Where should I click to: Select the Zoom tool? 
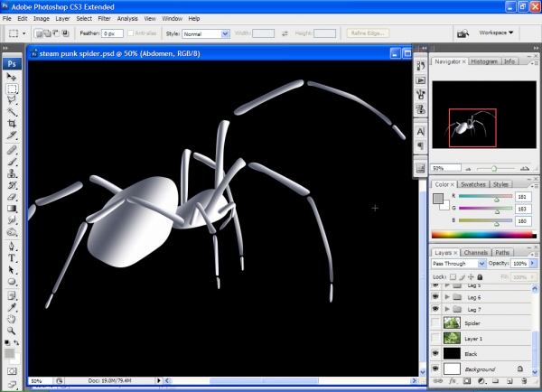coord(12,331)
